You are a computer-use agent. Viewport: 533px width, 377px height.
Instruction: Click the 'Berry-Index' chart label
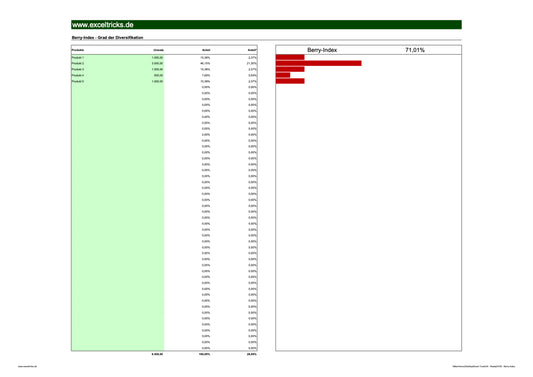322,50
